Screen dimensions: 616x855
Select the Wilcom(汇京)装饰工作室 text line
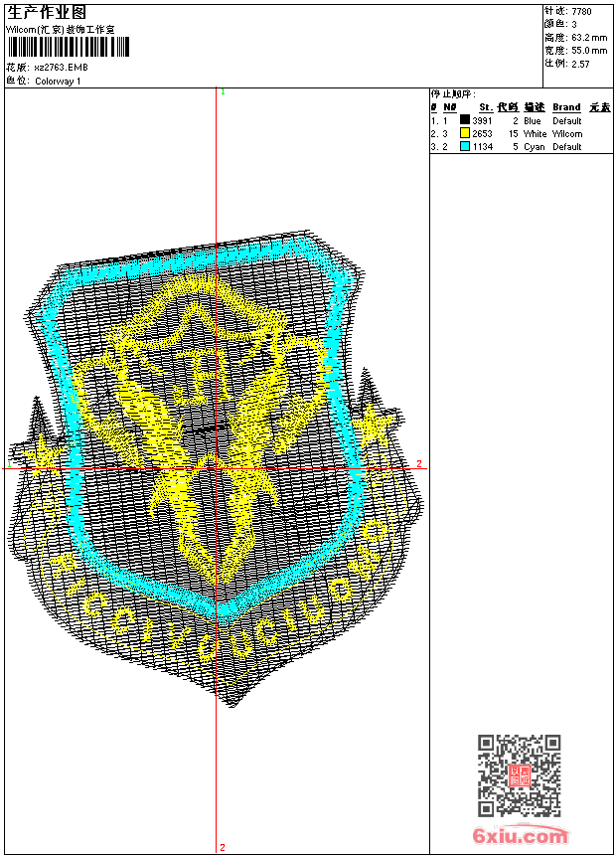(x=61, y=30)
